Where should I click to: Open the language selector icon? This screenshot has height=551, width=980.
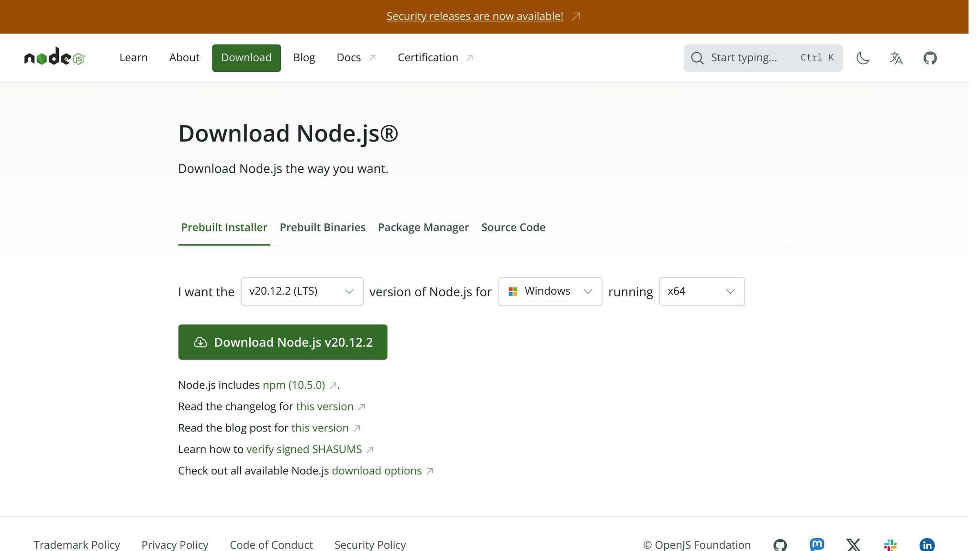point(896,58)
